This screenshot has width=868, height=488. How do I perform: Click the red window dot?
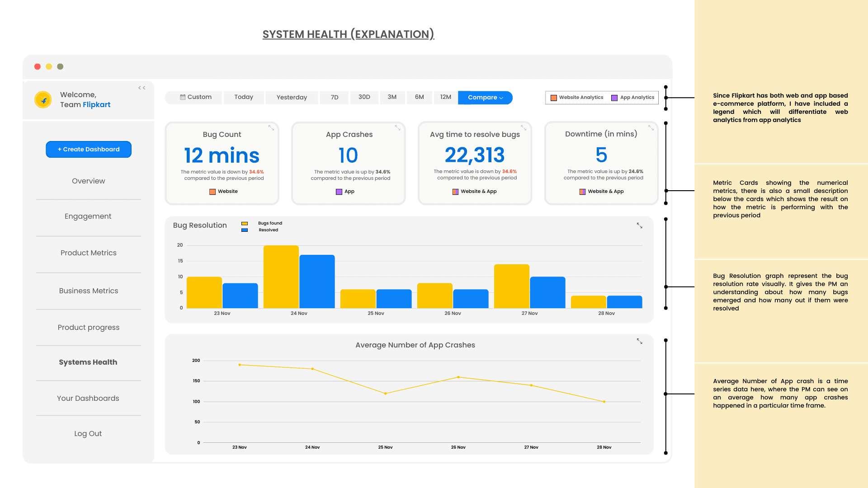pyautogui.click(x=38, y=66)
